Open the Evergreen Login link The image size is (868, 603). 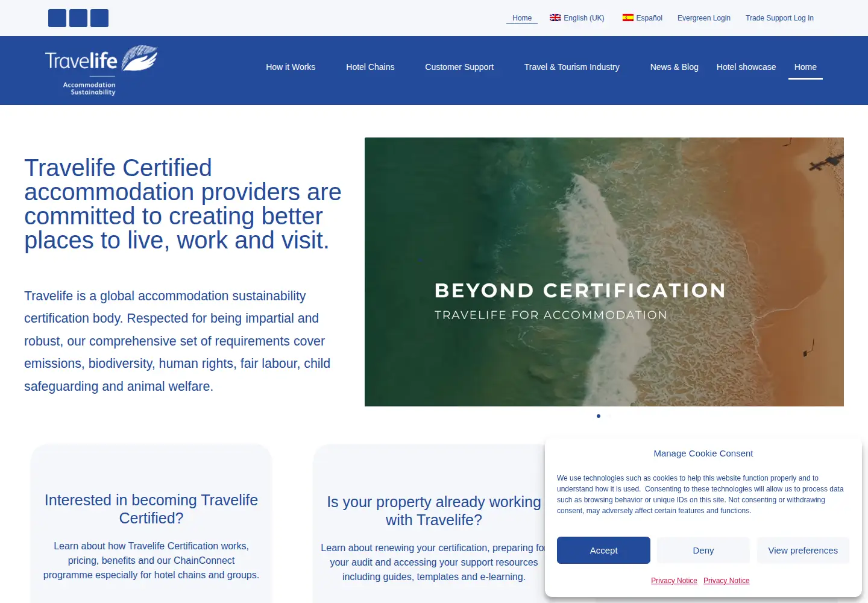(x=704, y=18)
